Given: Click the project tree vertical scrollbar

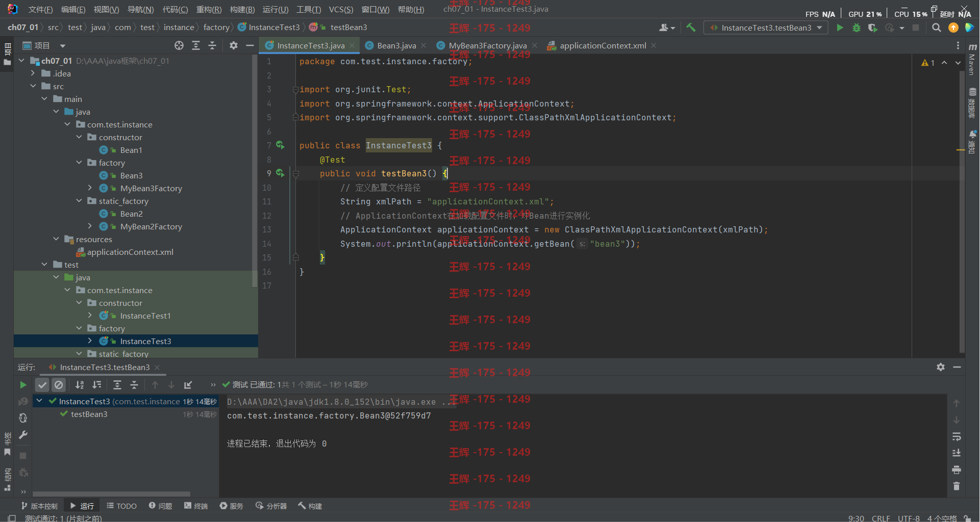Looking at the screenshot, I should click(255, 171).
